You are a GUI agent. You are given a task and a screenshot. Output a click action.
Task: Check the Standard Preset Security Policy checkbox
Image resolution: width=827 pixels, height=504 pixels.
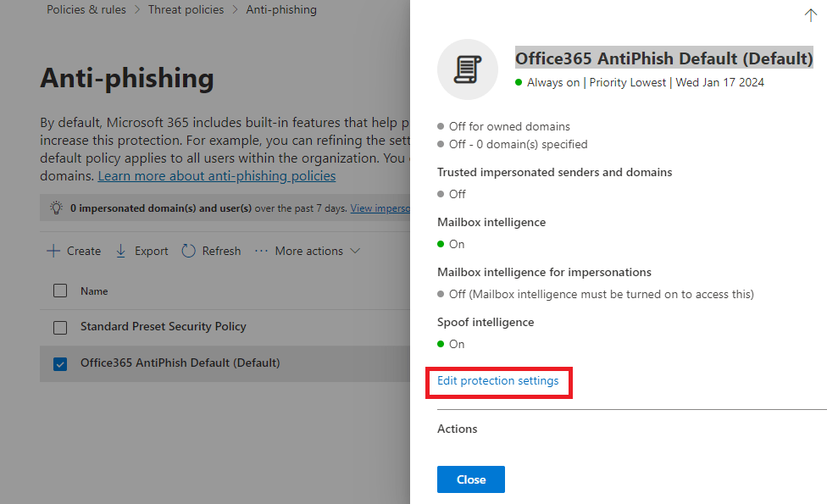(60, 327)
